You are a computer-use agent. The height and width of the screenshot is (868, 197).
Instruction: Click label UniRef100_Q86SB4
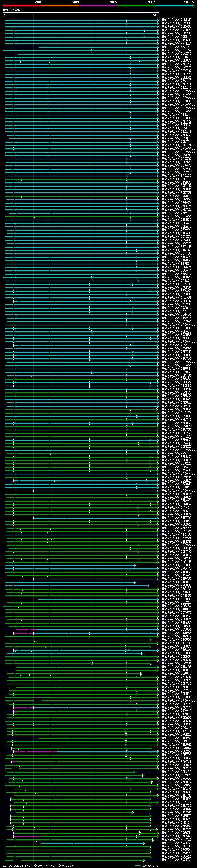[x=177, y=379]
